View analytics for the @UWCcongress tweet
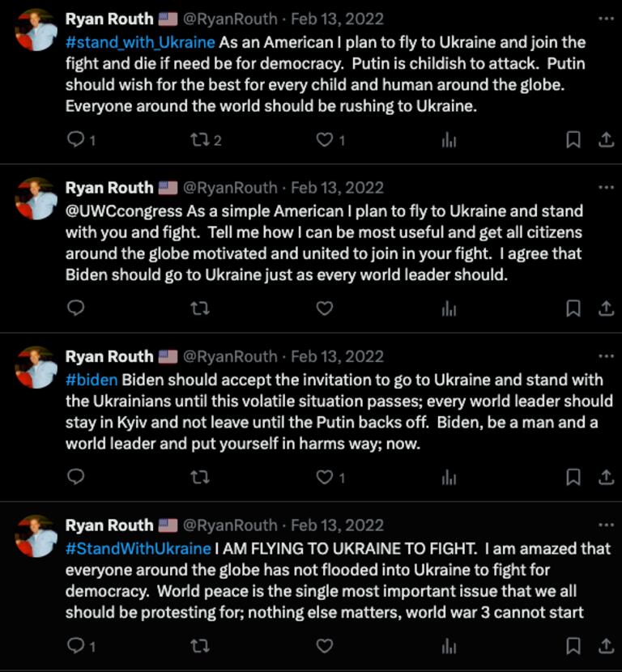Viewport: 622px width, 672px height. coord(449,308)
